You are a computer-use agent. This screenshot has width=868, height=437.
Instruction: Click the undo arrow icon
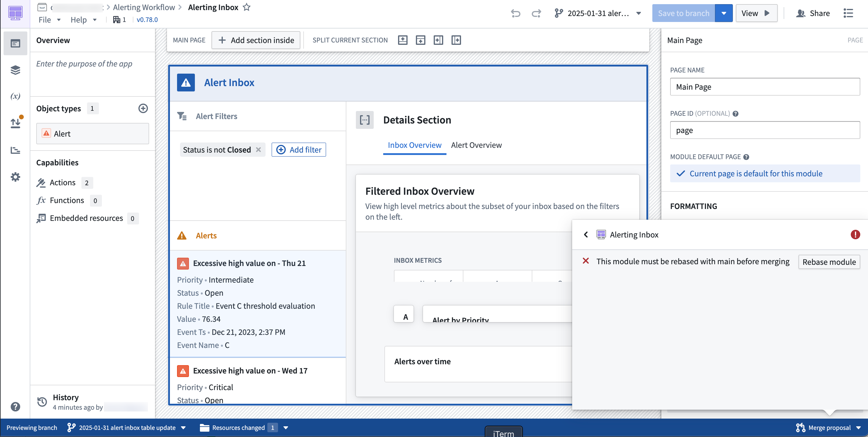tap(516, 13)
